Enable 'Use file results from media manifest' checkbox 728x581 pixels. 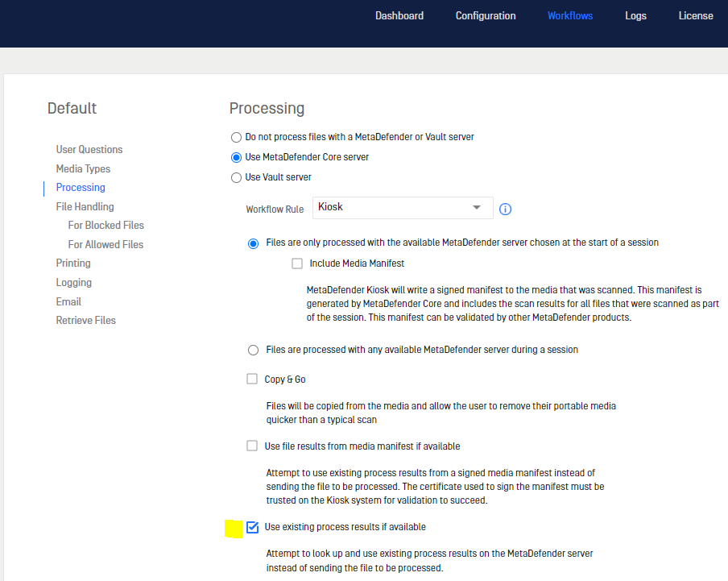[x=252, y=446]
